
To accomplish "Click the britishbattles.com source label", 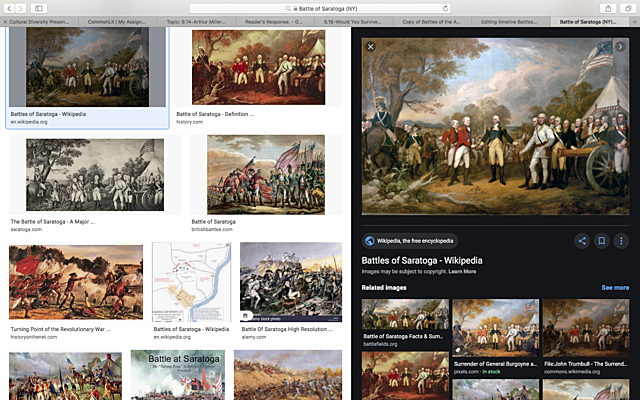I will coord(212,229).
